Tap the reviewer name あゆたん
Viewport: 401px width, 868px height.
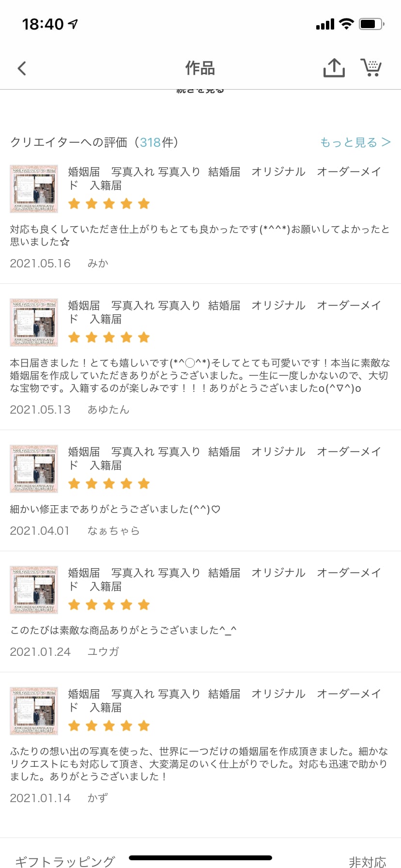click(x=108, y=410)
